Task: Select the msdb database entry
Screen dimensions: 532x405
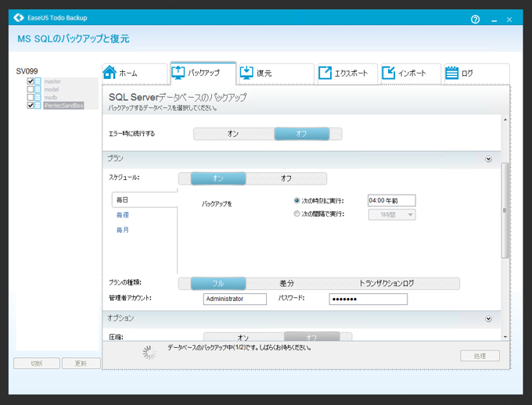Action: (51, 98)
